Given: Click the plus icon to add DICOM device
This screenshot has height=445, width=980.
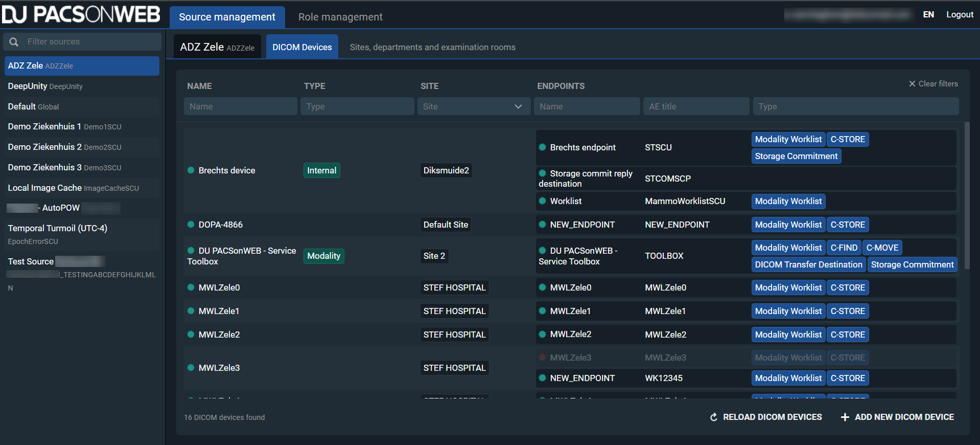Looking at the screenshot, I should pyautogui.click(x=845, y=417).
